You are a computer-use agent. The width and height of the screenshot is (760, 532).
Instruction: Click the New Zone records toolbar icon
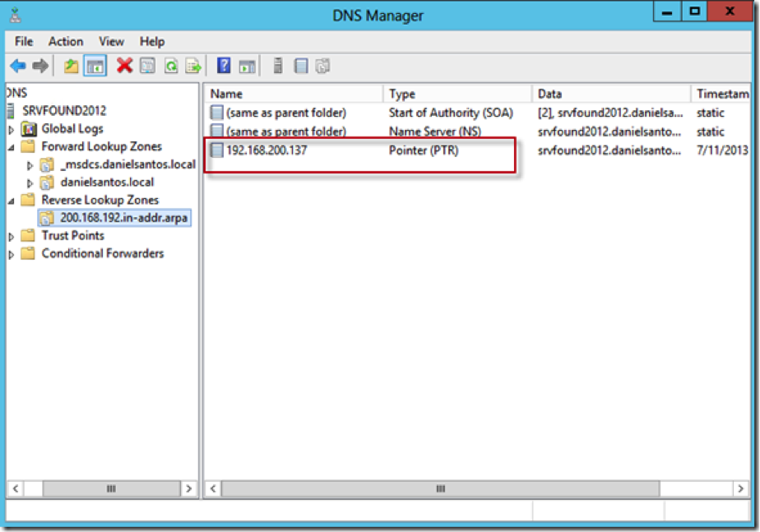click(322, 66)
